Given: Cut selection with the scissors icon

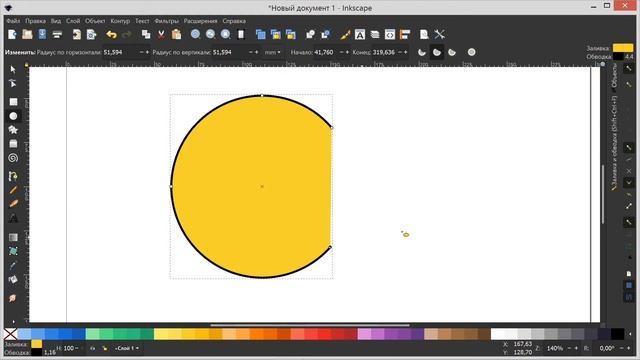Looking at the screenshot, I should pos(161,35).
